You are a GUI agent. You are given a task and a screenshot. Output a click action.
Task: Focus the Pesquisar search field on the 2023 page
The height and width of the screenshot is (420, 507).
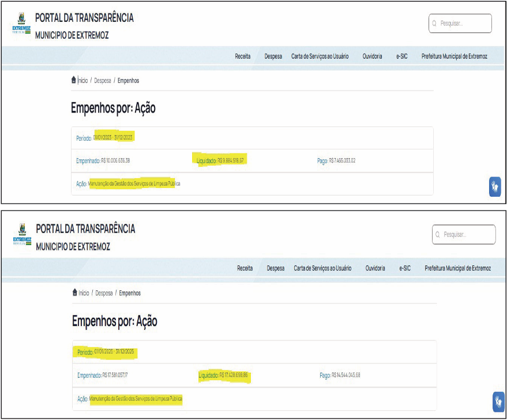coord(463,24)
